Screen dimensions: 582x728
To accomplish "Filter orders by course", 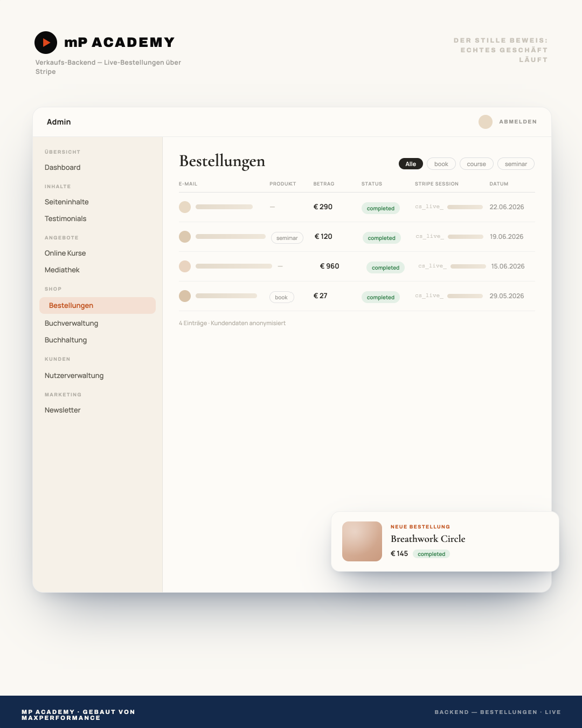I will pyautogui.click(x=476, y=164).
